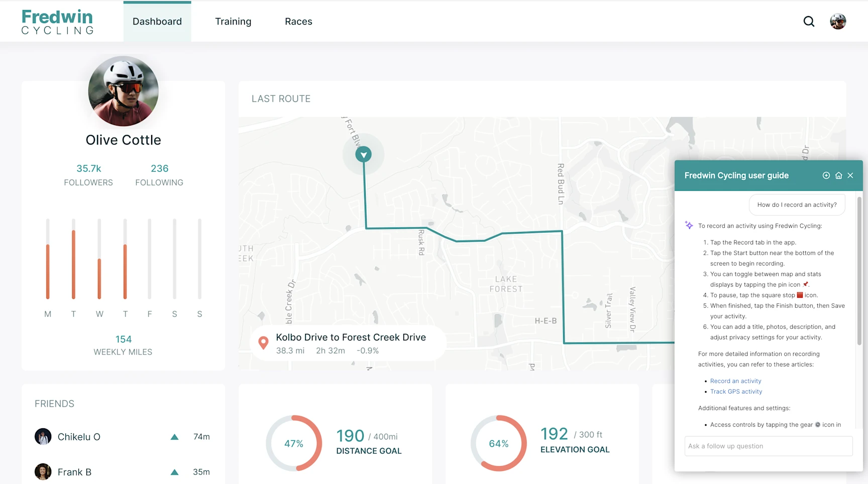
Task: Click the pin icon in guide step three
Action: coord(805,284)
